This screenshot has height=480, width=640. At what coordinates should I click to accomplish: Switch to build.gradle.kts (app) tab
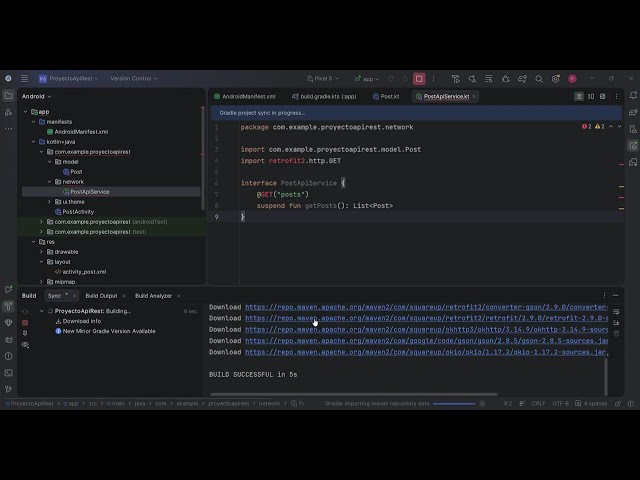click(324, 96)
